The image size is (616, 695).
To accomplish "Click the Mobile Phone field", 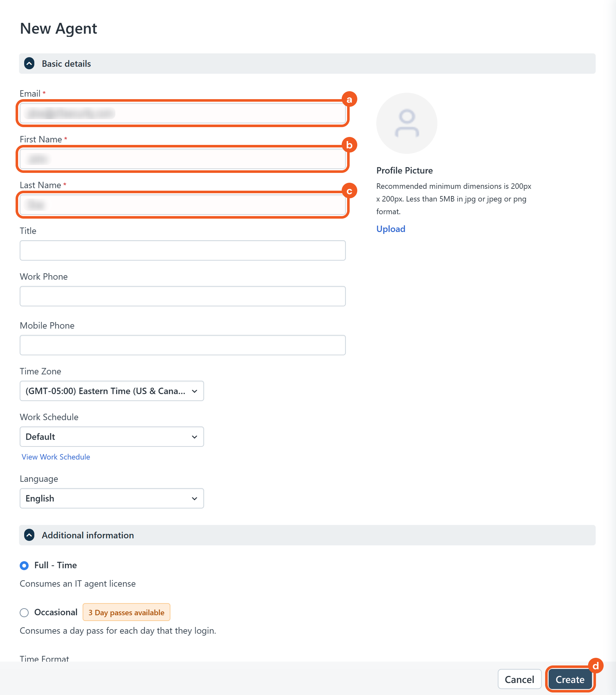I will [183, 345].
